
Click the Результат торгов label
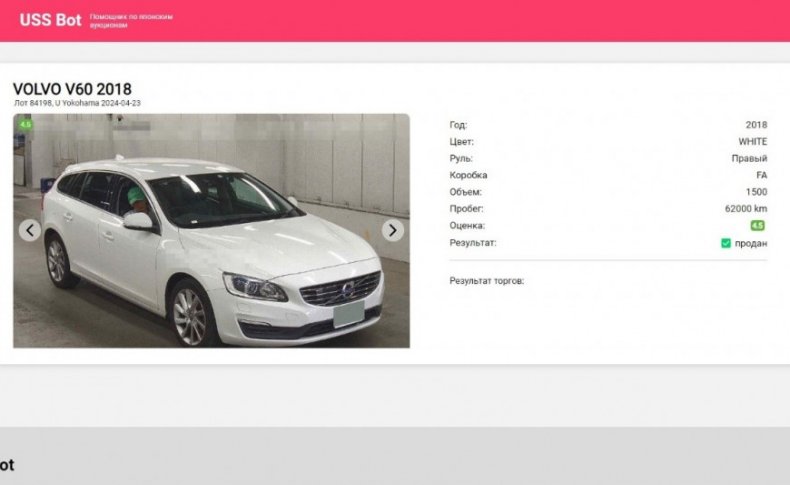coord(487,281)
